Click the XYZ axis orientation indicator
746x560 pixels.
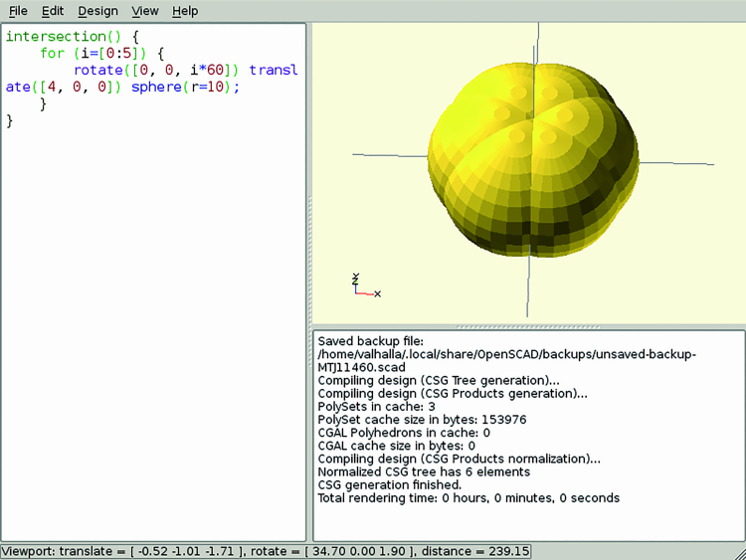coord(364,286)
